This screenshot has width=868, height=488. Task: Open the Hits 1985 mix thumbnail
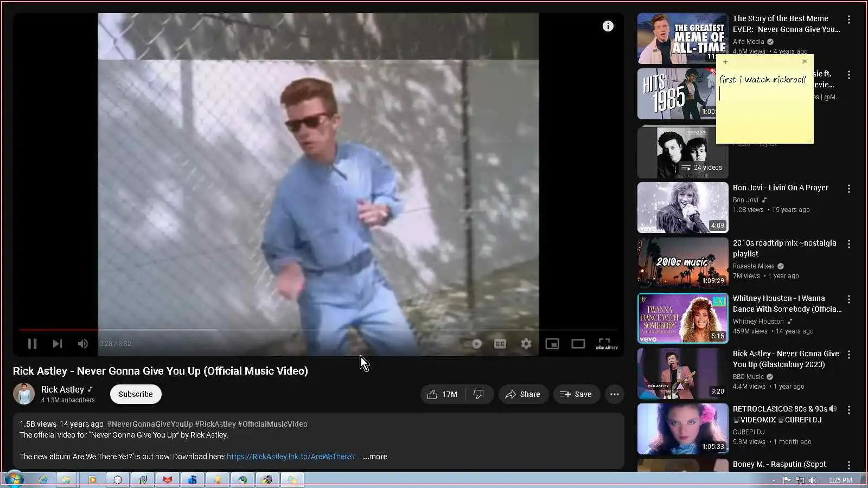coord(676,94)
